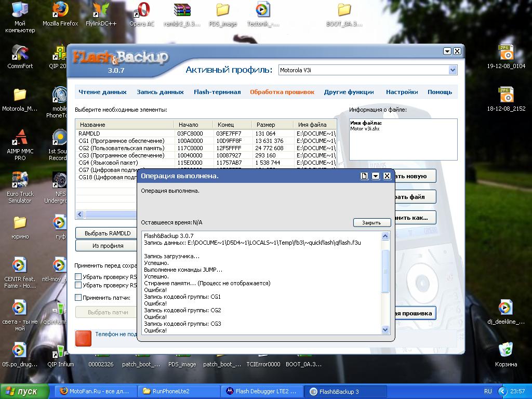532x399 pixels.
Task: Sort by the Конец column header
Action: click(x=232, y=125)
